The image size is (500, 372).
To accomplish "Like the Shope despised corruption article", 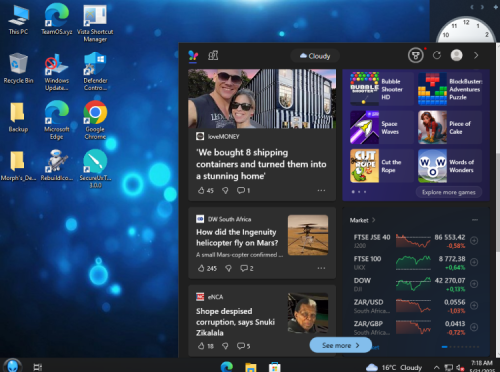I will [x=201, y=346].
